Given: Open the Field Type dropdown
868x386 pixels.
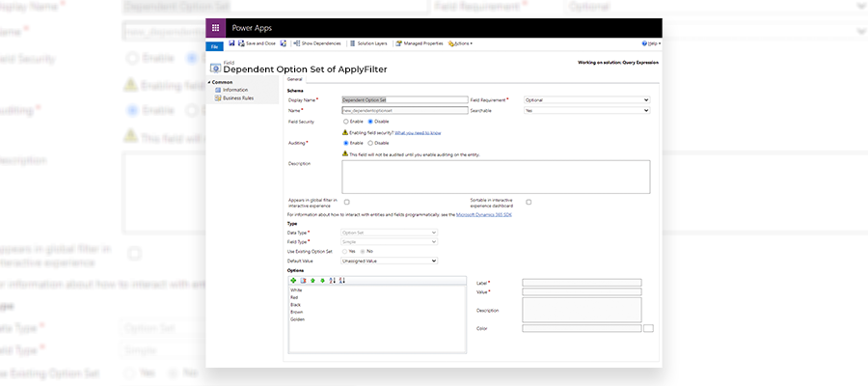Looking at the screenshot, I should click(x=390, y=242).
